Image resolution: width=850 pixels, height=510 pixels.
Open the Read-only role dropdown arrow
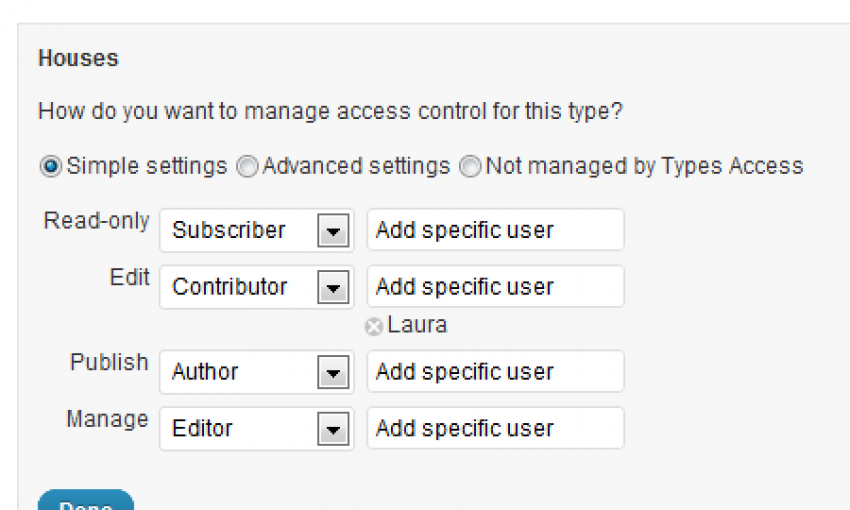pos(333,231)
